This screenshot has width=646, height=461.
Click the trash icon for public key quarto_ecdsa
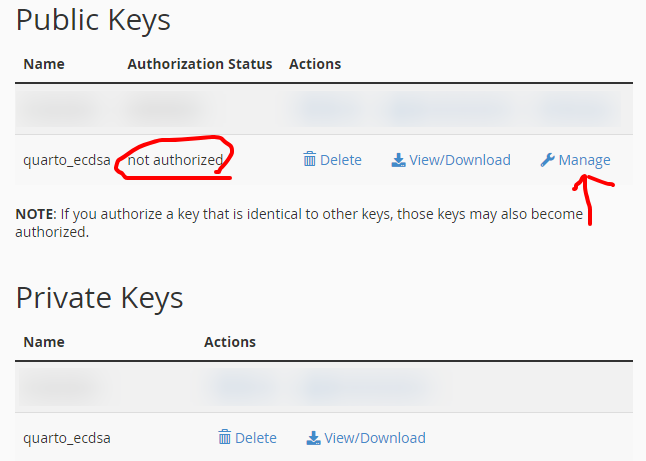tap(309, 159)
